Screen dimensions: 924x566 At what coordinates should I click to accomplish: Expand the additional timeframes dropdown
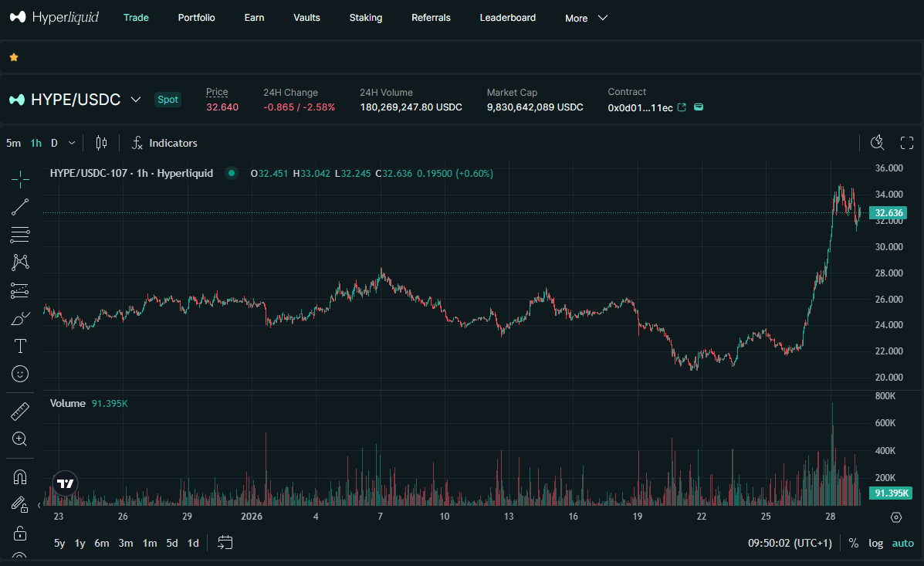pos(72,143)
